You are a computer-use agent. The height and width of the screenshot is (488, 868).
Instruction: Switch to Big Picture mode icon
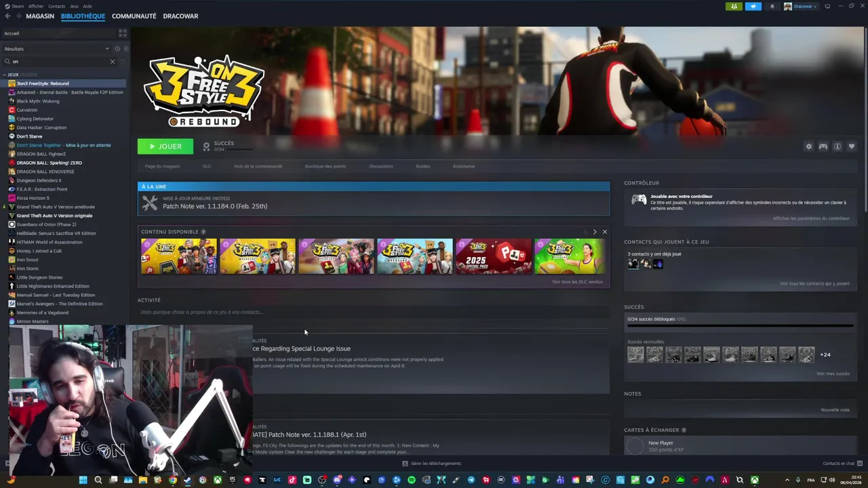pos(827,6)
